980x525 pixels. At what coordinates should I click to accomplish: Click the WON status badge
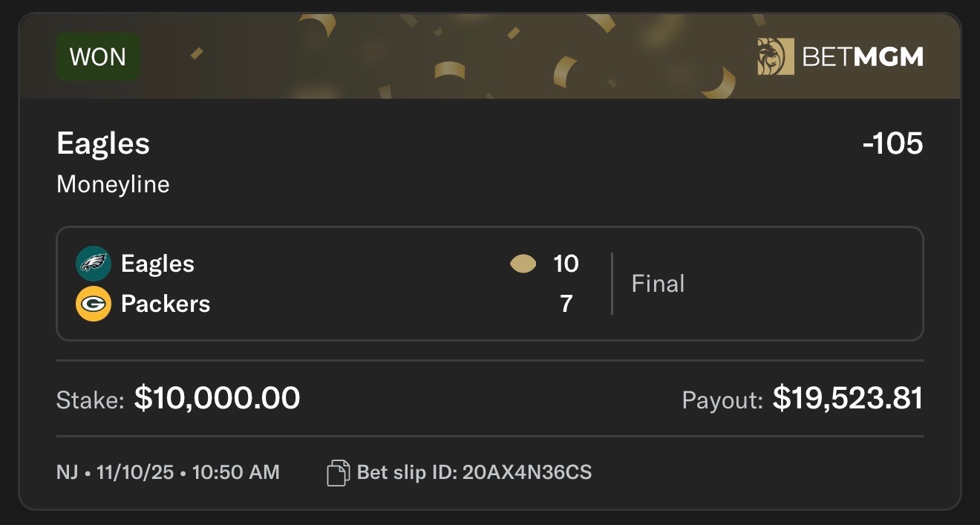98,56
